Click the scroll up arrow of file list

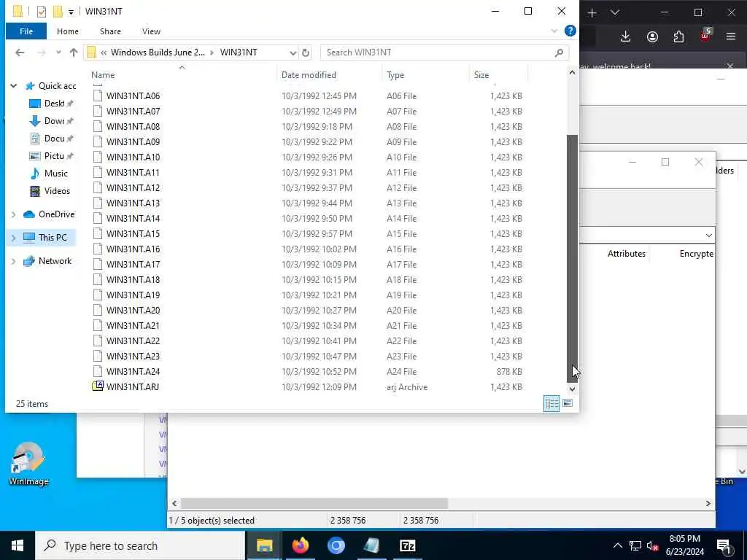pos(572,72)
